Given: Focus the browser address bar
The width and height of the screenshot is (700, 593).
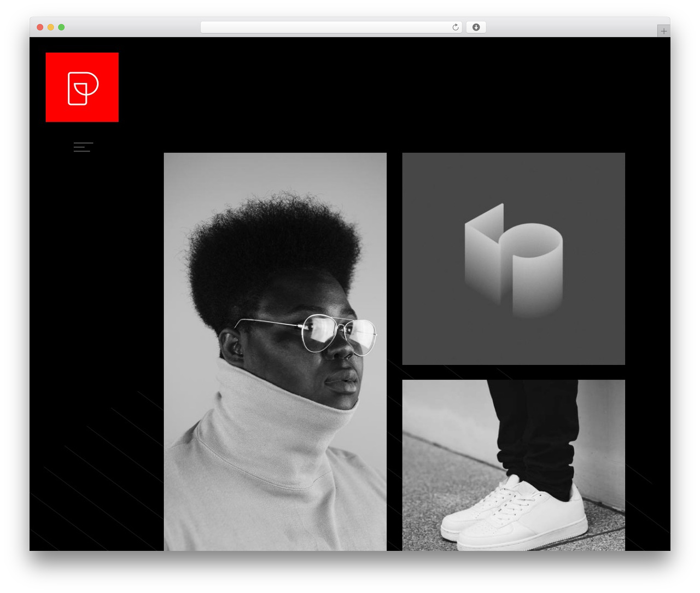Looking at the screenshot, I should [331, 27].
